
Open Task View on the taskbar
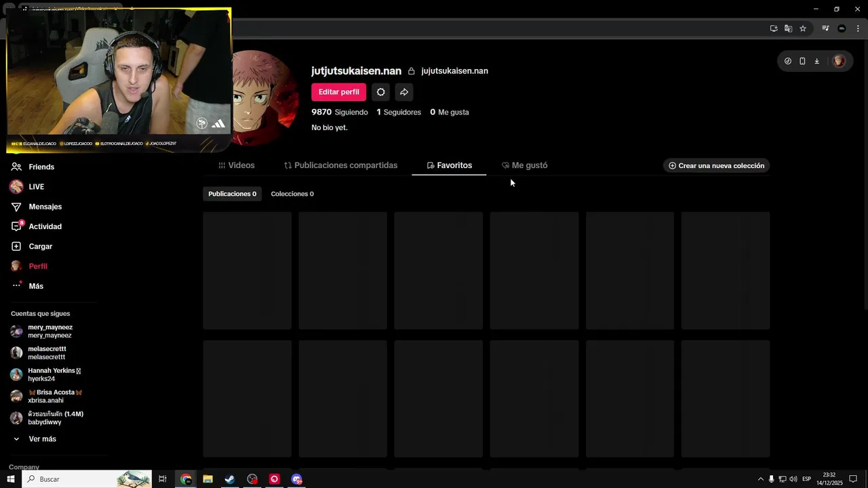(163, 479)
